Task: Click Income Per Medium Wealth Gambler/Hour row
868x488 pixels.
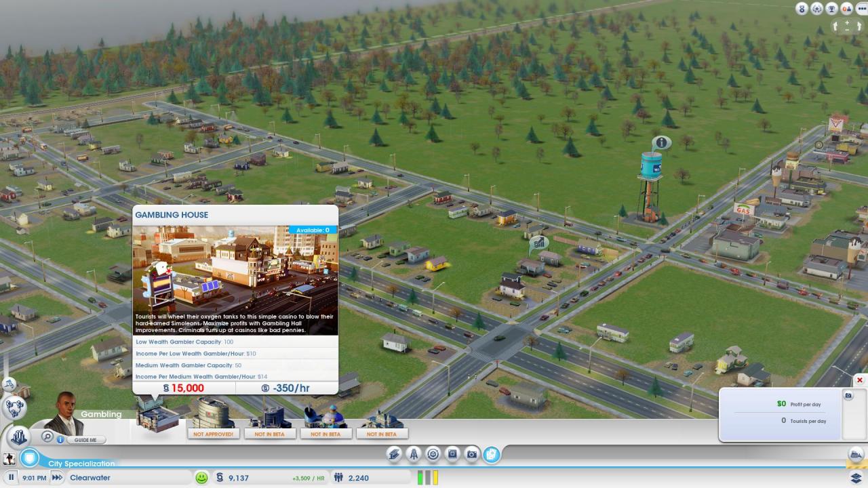Action: [x=235, y=376]
